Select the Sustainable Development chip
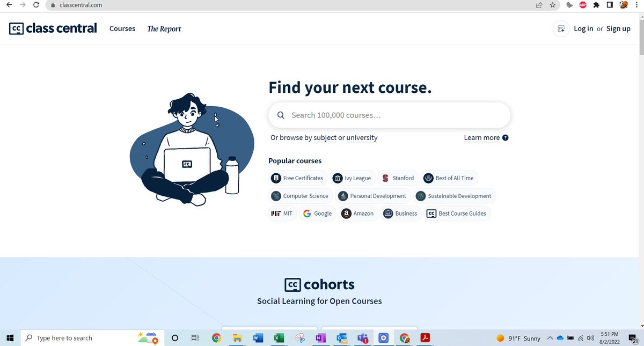The height and width of the screenshot is (346, 644). (x=453, y=196)
